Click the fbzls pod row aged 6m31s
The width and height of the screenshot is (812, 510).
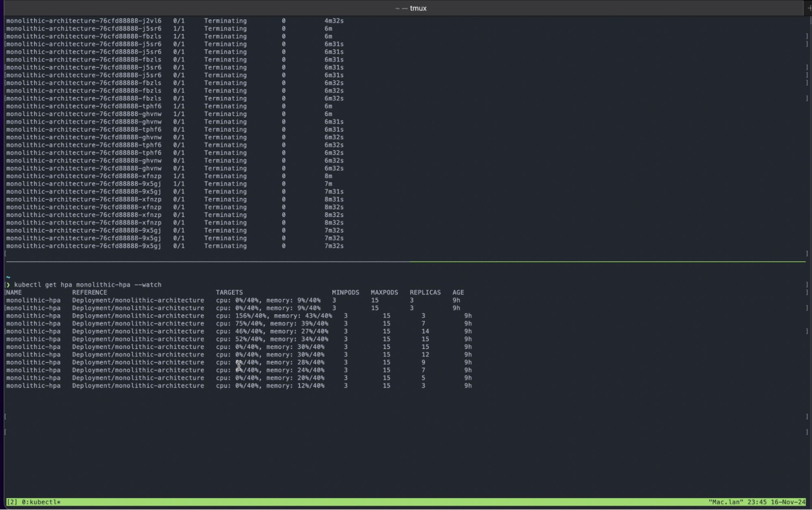pyautogui.click(x=175, y=59)
